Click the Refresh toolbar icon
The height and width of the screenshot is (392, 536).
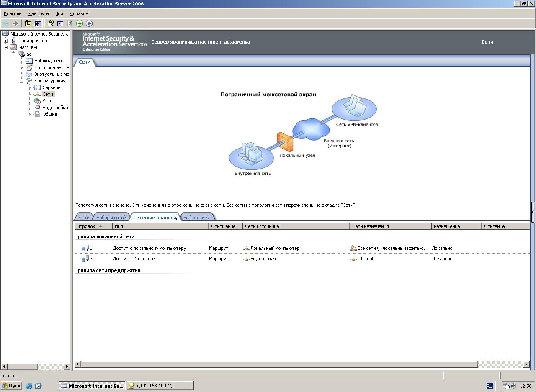[x=70, y=23]
